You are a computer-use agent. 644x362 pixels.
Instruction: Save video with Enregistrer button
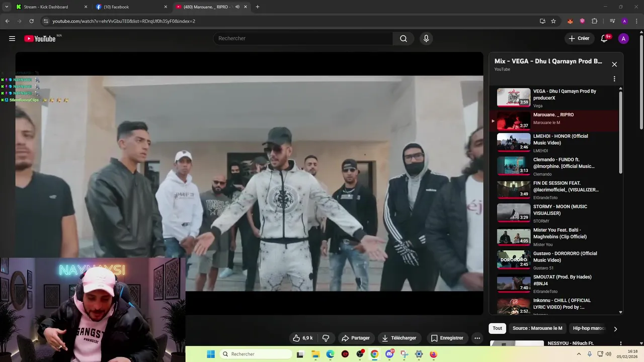point(447,338)
